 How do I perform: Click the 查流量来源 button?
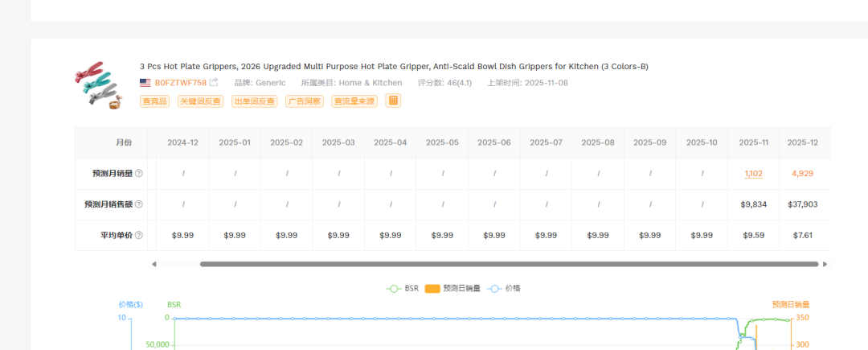tap(354, 101)
